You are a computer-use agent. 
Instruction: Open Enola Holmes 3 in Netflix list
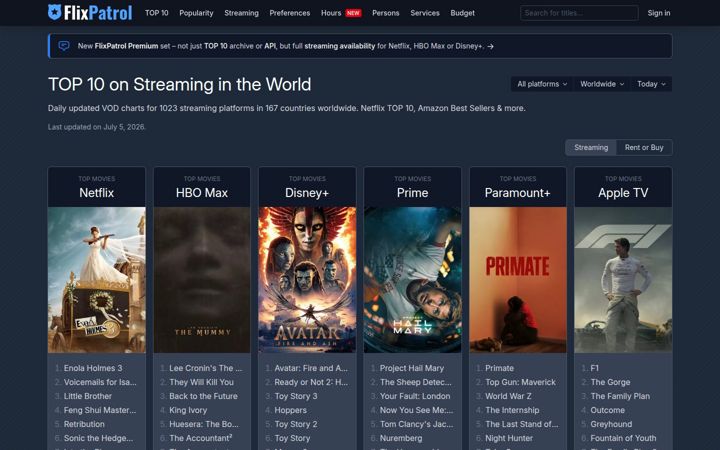[93, 368]
